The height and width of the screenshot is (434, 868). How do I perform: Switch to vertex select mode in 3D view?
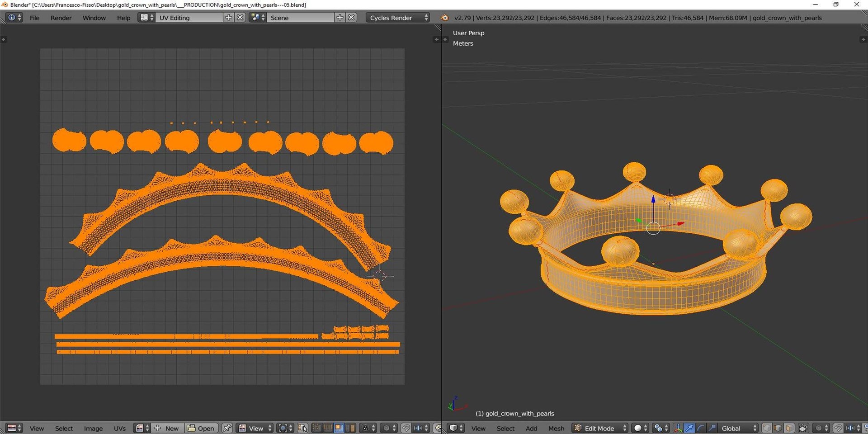tap(767, 428)
